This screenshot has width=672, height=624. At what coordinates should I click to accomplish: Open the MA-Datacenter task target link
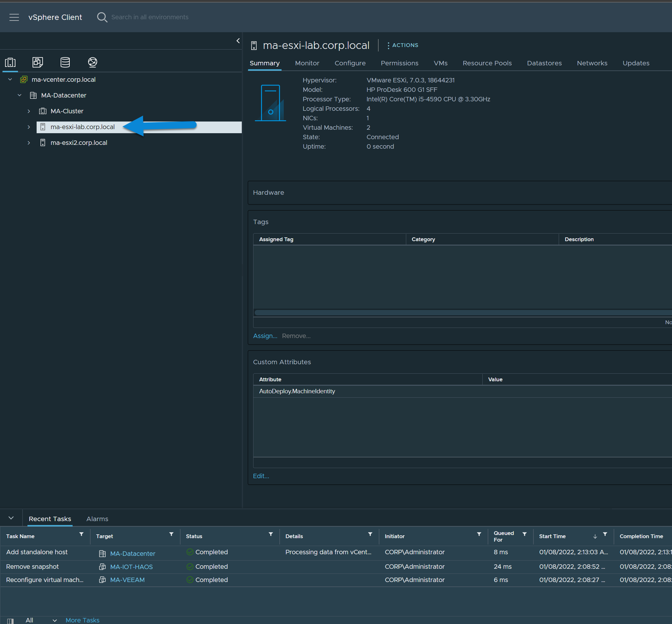[133, 554]
